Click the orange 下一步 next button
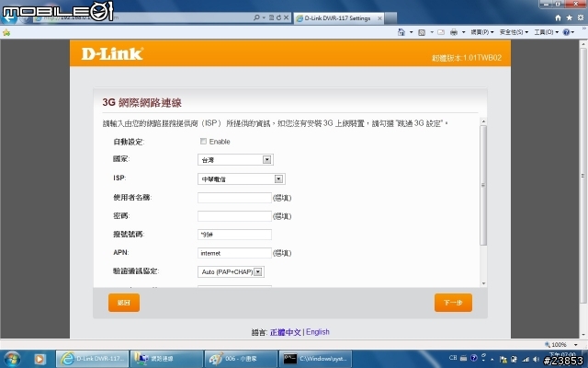This screenshot has width=588, height=368. tap(453, 303)
